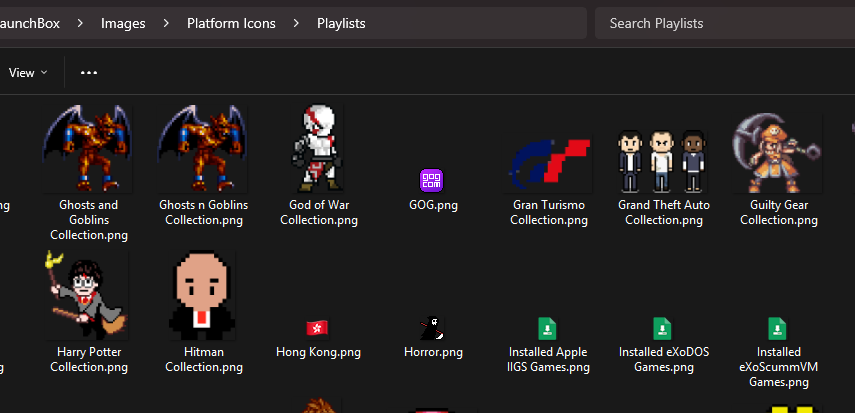Click the Guilty Gear Collection.png filename
The width and height of the screenshot is (855, 413).
[x=779, y=213]
